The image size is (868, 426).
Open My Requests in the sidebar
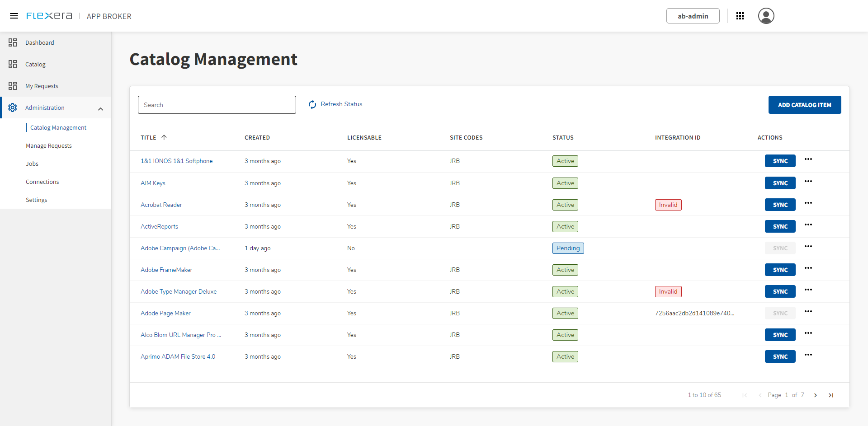pos(42,86)
